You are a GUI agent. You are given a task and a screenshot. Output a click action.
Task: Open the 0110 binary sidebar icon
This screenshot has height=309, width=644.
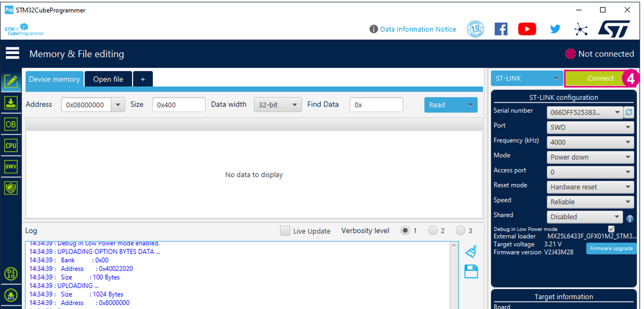click(x=11, y=274)
